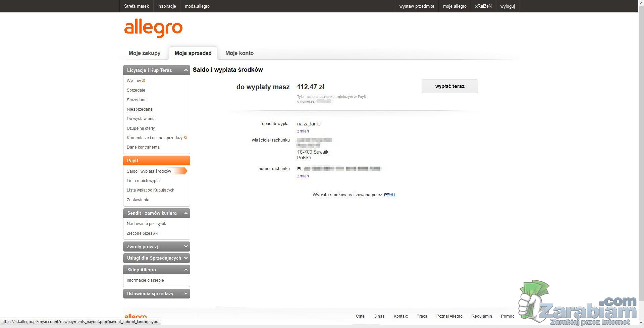Click zmień under numer rachunku
This screenshot has height=328, width=644.
click(303, 176)
